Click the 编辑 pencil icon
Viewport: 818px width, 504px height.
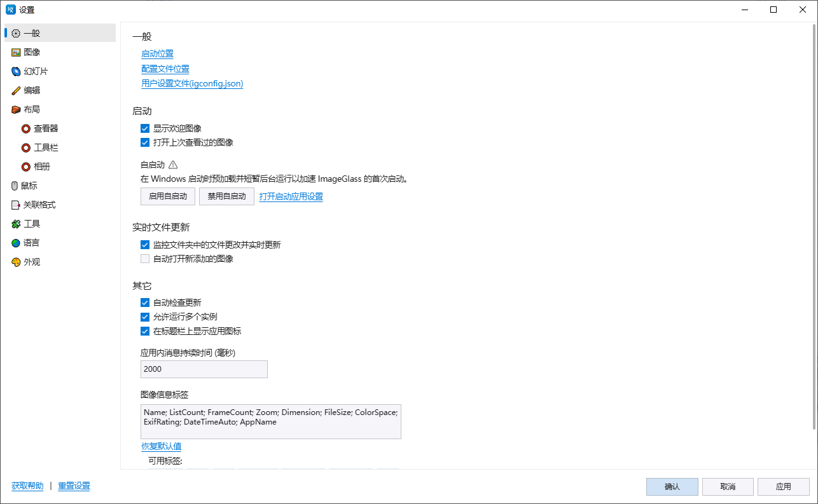coord(16,90)
